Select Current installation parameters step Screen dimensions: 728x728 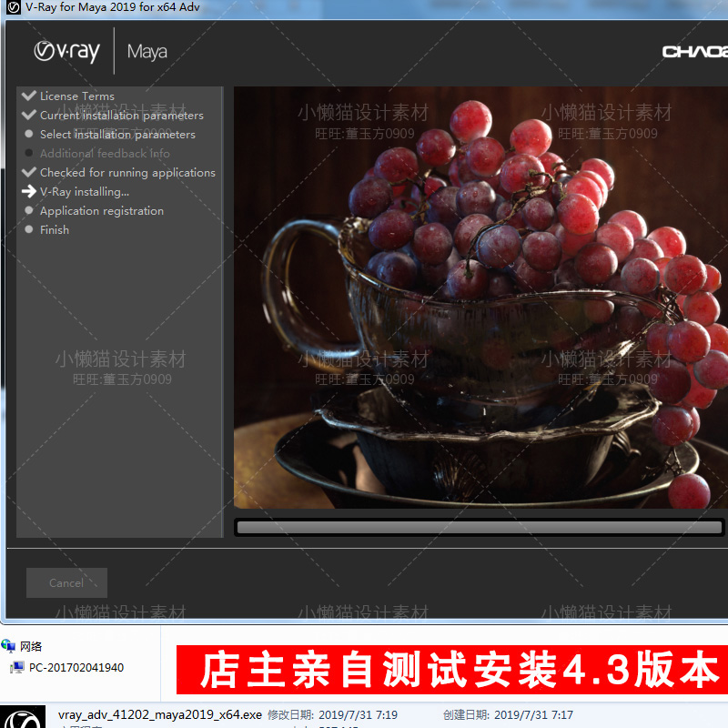pos(122,116)
